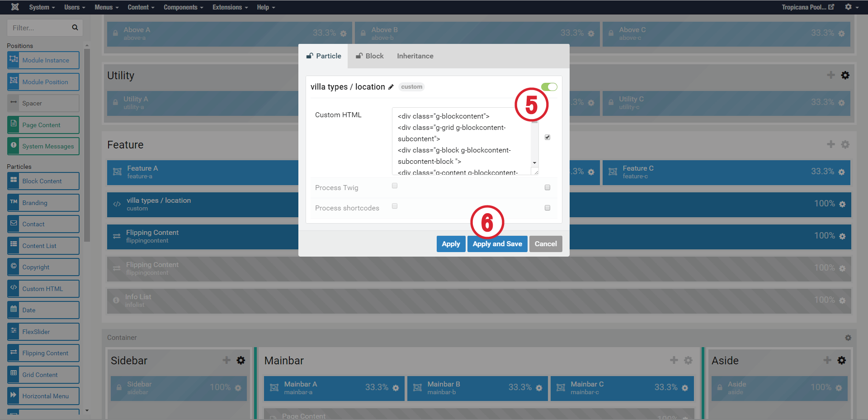
Task: Open the top-right settings gear dropdown
Action: coord(851,7)
